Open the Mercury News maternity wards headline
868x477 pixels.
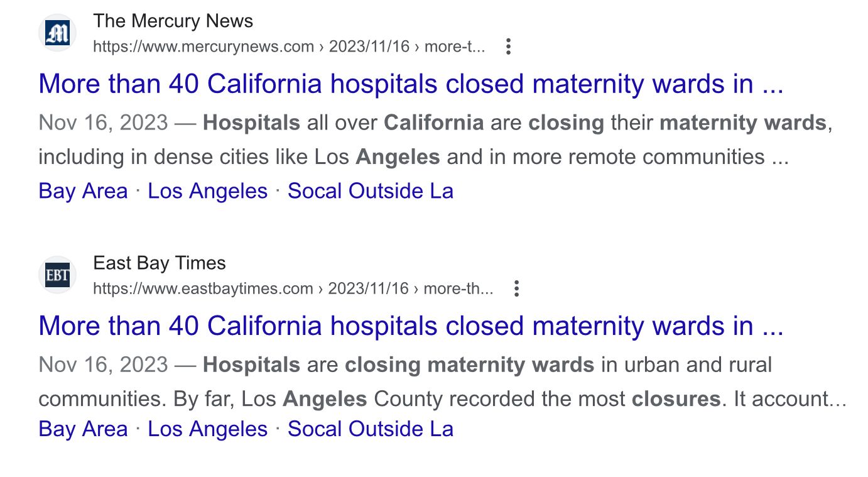[411, 84]
